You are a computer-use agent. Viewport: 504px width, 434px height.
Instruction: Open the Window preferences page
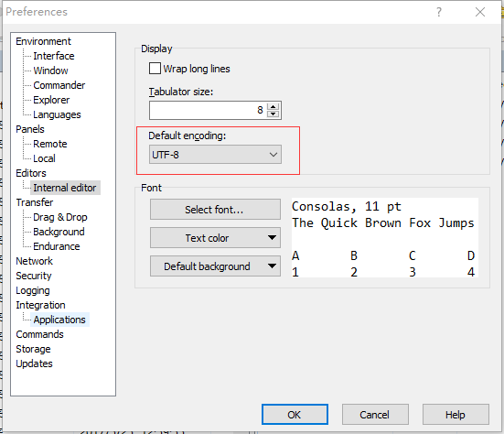pyautogui.click(x=50, y=71)
